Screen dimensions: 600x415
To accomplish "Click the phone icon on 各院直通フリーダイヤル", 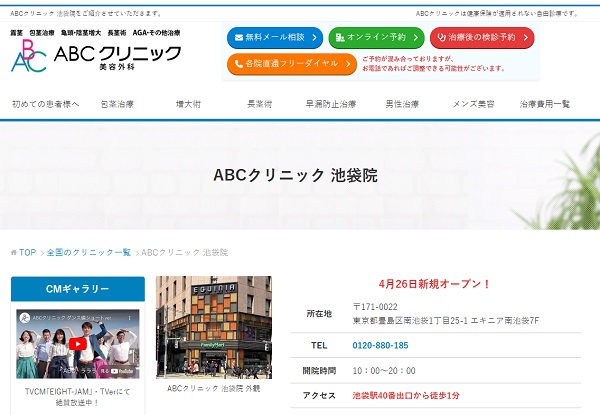I will 236,64.
